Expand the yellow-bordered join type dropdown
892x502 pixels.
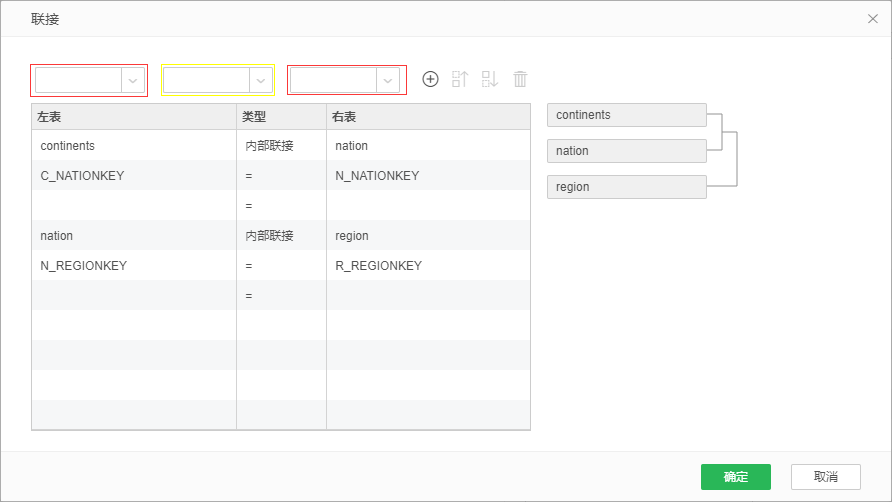[x=261, y=80]
